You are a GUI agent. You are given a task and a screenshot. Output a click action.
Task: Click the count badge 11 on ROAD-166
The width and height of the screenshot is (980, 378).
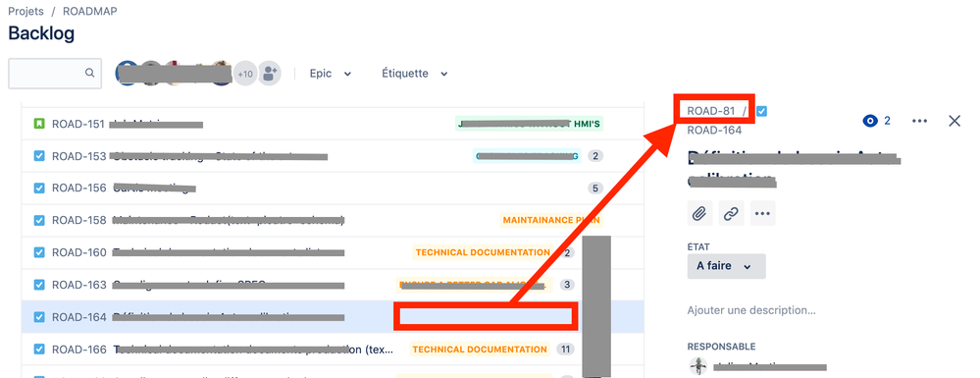565,350
